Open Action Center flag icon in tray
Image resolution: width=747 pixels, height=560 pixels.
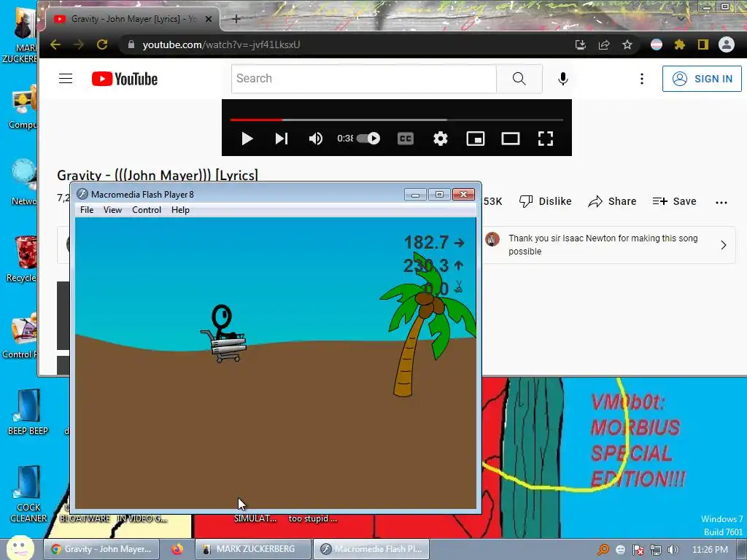(638, 550)
